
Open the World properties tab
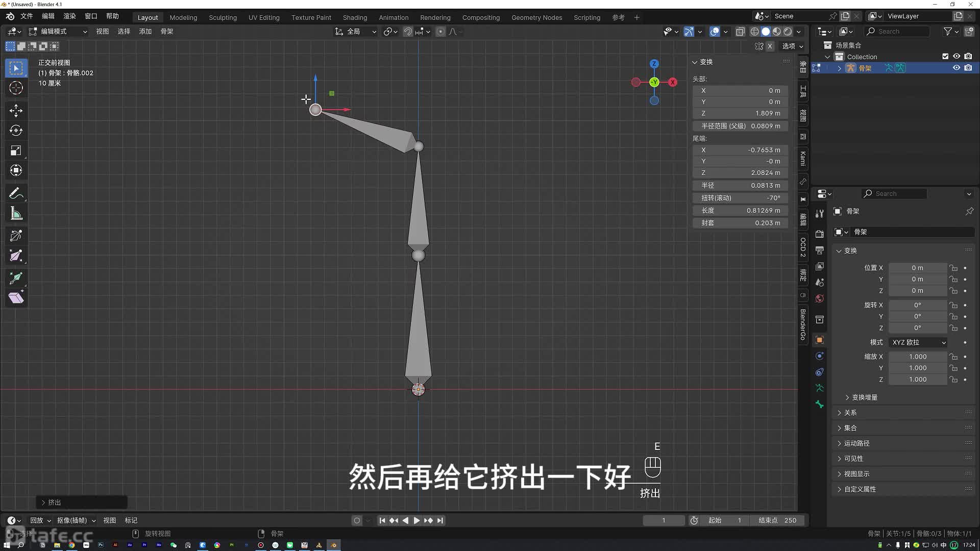819,298
